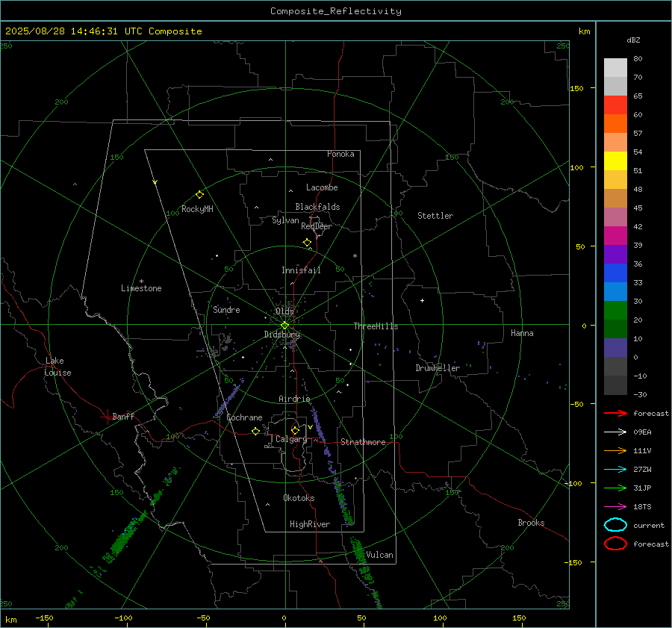Click the Hanna city label
The image size is (672, 628).
point(522,333)
